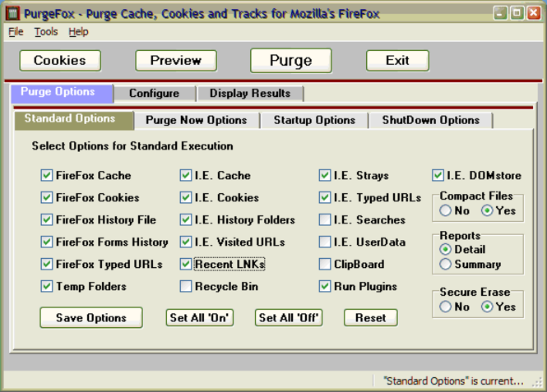The width and height of the screenshot is (547, 392).
Task: Open the Help menu
Action: coord(78,32)
